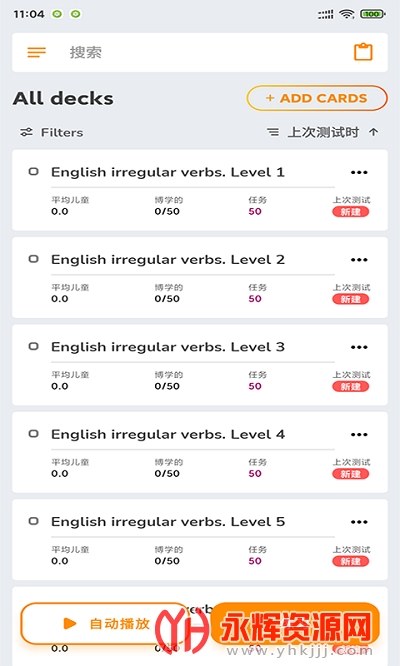The width and height of the screenshot is (400, 666).
Task: Open three-dot menu for Level 5 deck
Action: 359,522
